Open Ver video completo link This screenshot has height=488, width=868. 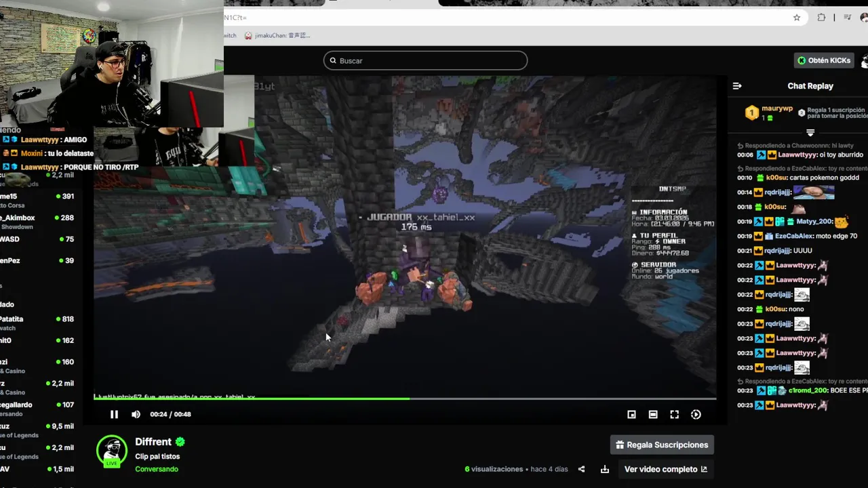665,469
